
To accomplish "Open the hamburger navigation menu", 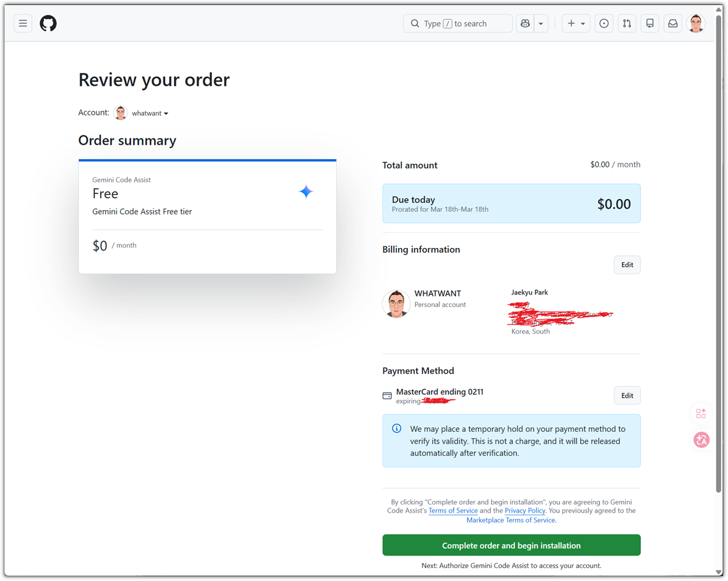I will [x=23, y=23].
